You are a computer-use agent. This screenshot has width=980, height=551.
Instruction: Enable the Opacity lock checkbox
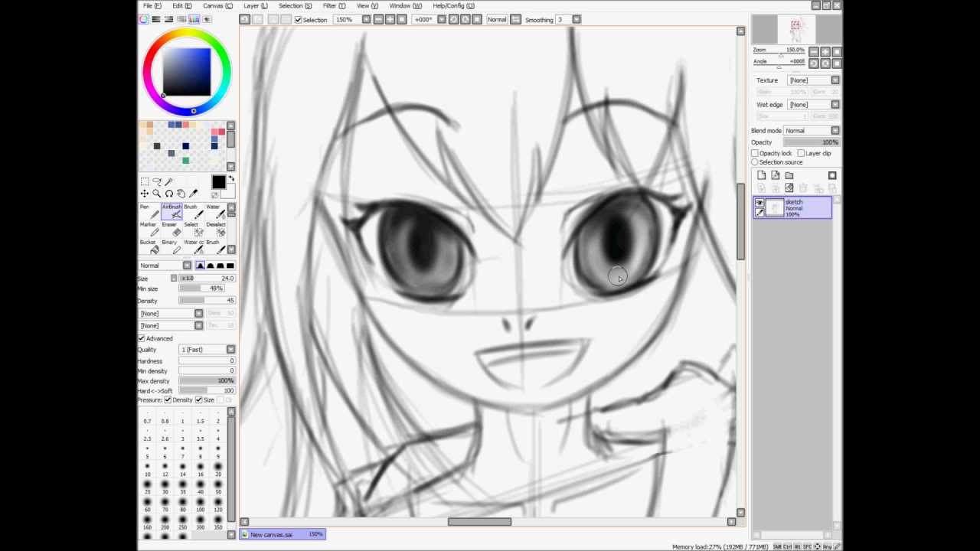[756, 153]
